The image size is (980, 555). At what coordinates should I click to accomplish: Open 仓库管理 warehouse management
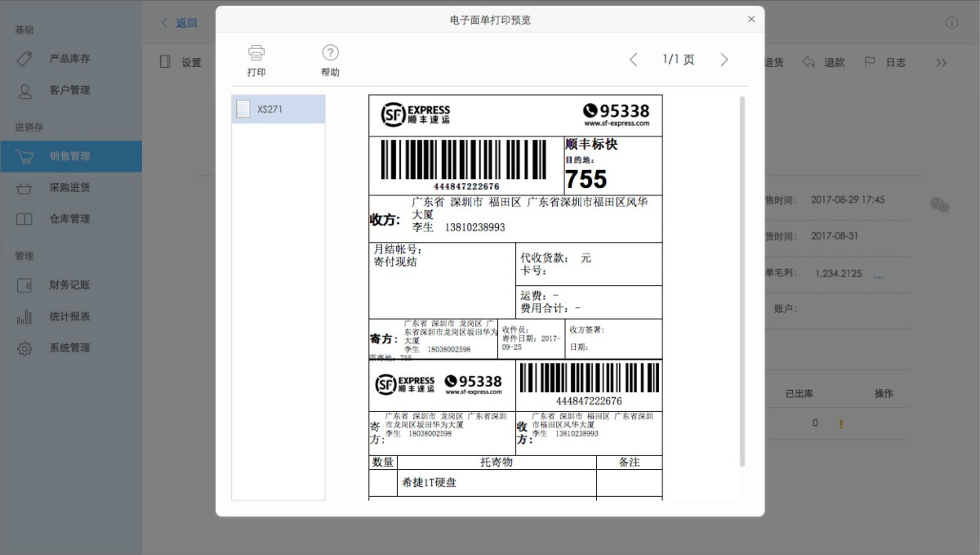pos(69,218)
